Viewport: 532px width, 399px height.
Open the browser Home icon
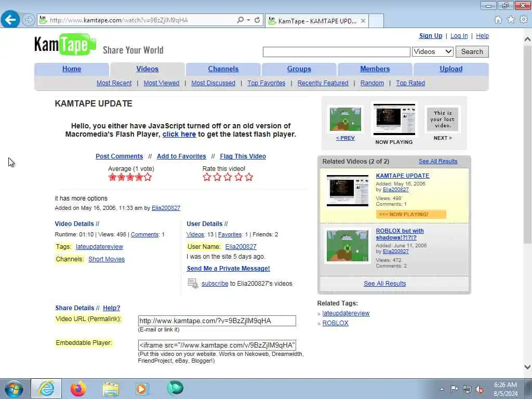click(x=498, y=20)
